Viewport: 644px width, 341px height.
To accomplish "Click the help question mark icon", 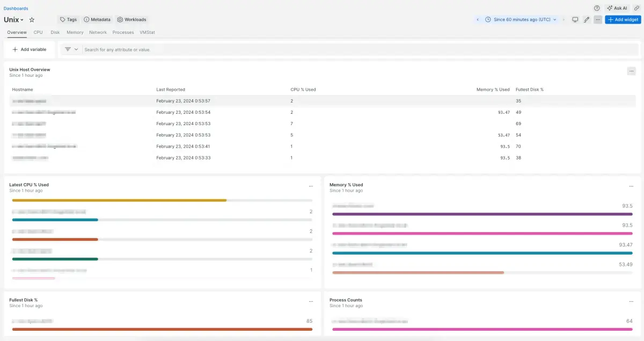I will (597, 8).
